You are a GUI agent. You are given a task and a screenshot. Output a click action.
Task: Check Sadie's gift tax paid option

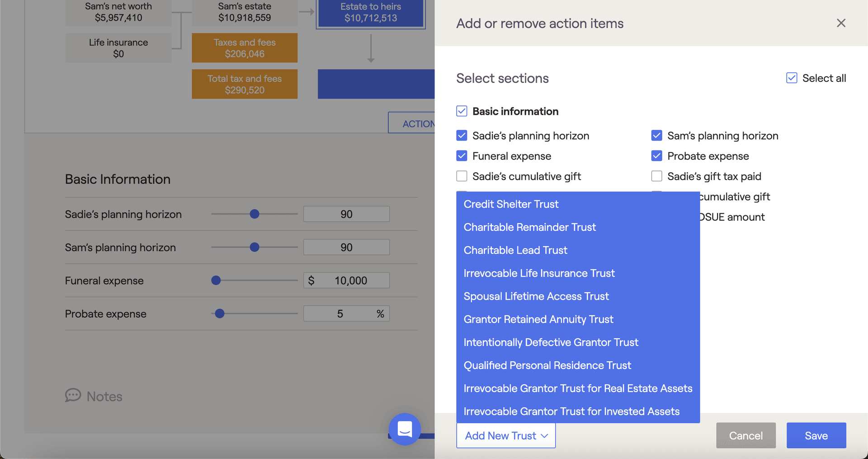coord(656,176)
